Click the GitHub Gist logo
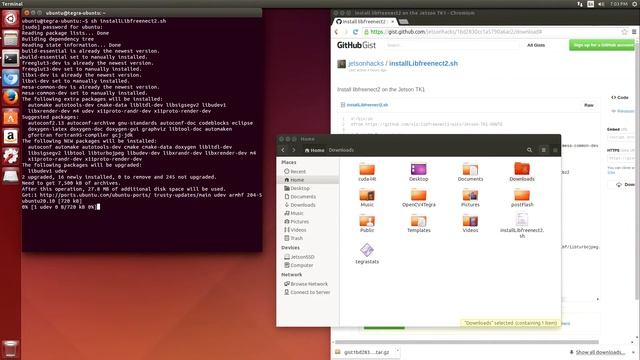Screen dimensions: 640x360 pyautogui.click(x=356, y=45)
